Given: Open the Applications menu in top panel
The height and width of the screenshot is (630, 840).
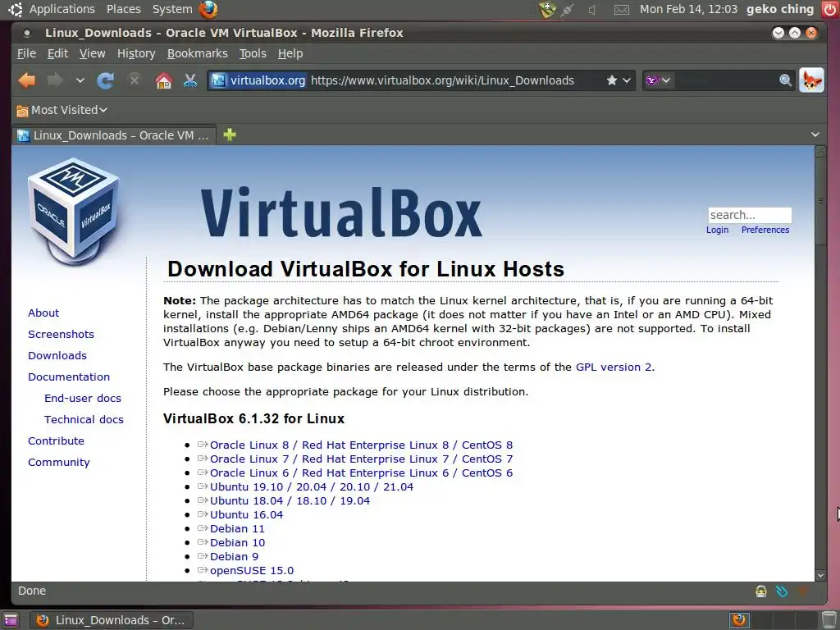Looking at the screenshot, I should click(x=62, y=9).
